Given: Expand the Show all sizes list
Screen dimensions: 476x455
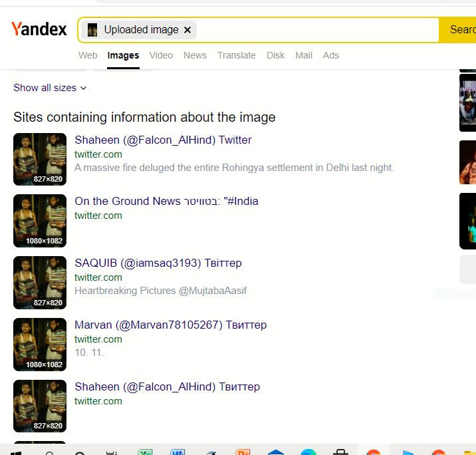Looking at the screenshot, I should 50,88.
